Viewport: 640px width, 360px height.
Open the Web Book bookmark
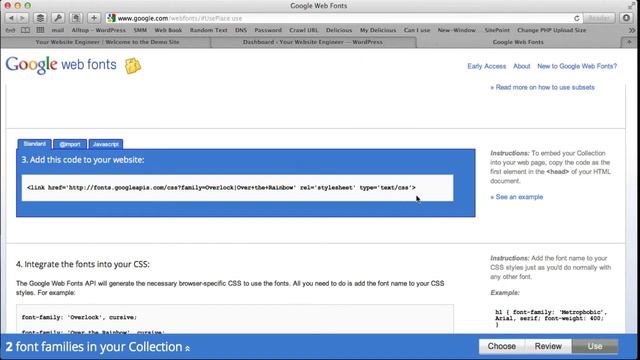[x=168, y=30]
